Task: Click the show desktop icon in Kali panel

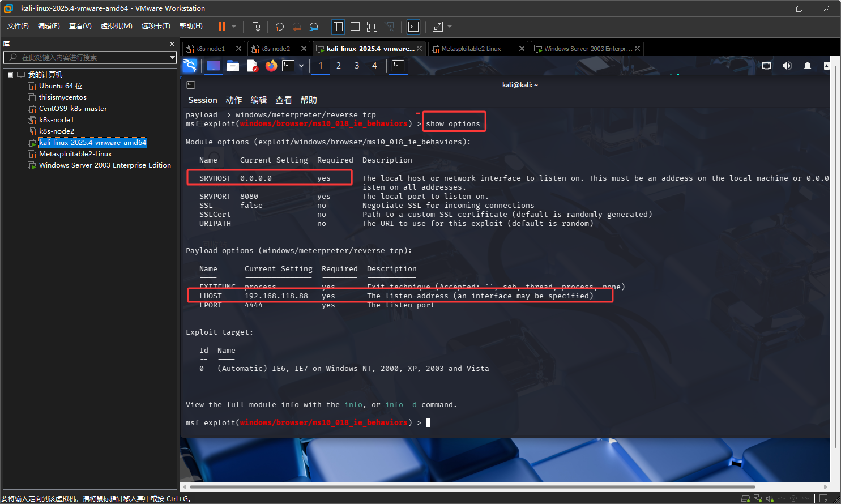Action: tap(213, 66)
